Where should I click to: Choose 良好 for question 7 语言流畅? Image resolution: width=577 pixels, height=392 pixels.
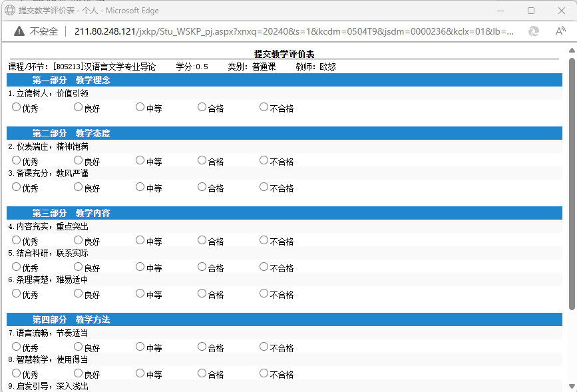coord(78,347)
